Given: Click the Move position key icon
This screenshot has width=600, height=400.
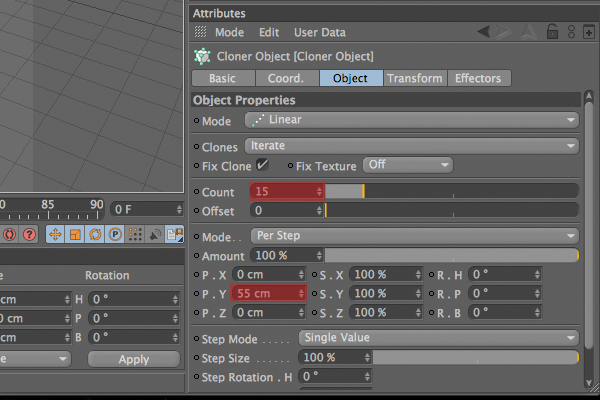Looking at the screenshot, I should 55,234.
